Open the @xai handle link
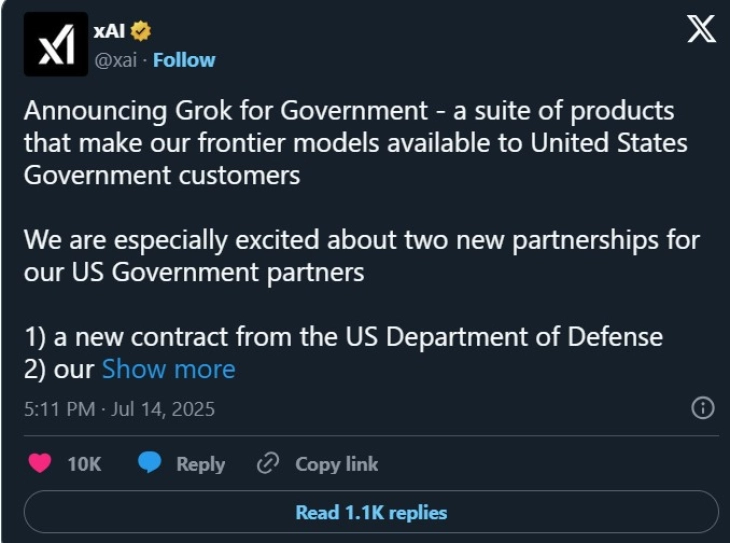The image size is (730, 543). click(115, 60)
